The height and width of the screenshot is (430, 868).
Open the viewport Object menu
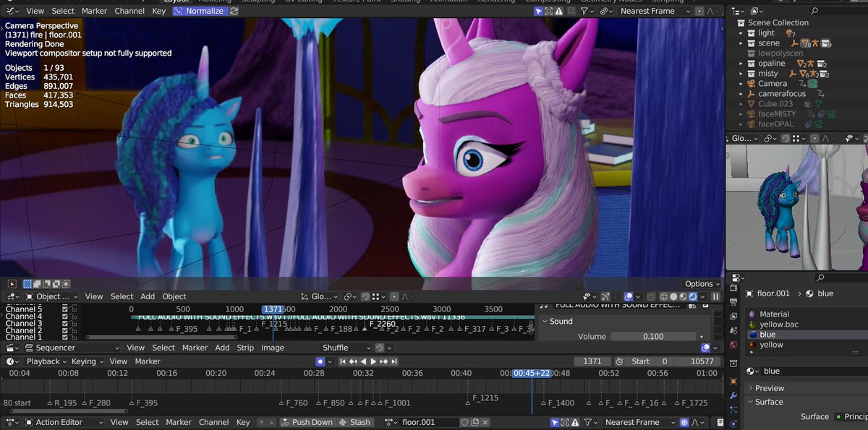click(174, 296)
